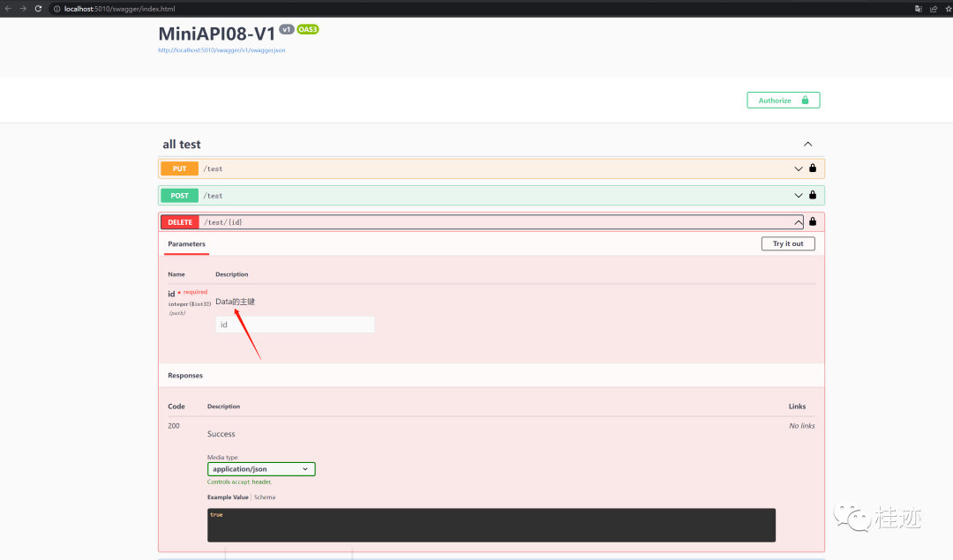
Task: Bookmark page with the star icon
Action: [x=948, y=8]
